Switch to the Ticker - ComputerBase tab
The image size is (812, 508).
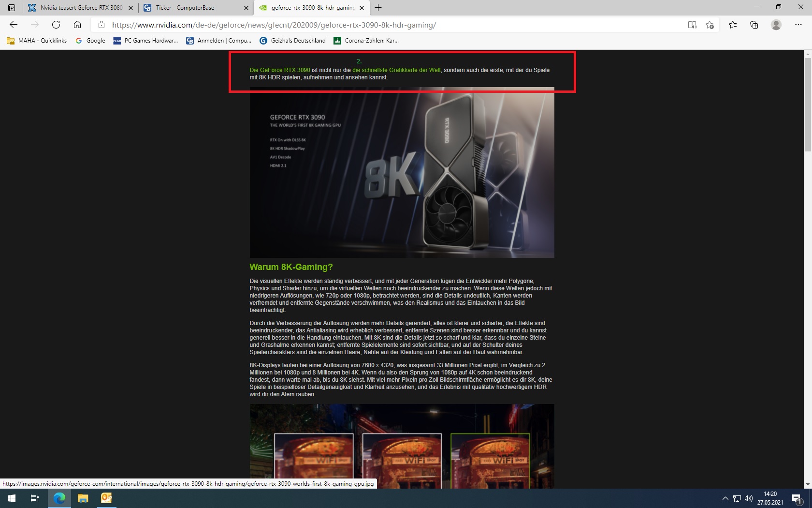pos(196,8)
